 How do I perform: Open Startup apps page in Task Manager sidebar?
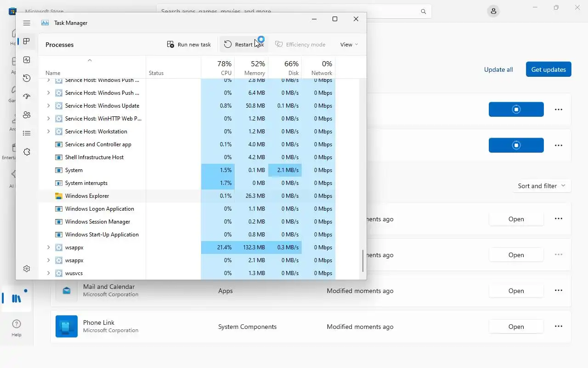point(27,97)
